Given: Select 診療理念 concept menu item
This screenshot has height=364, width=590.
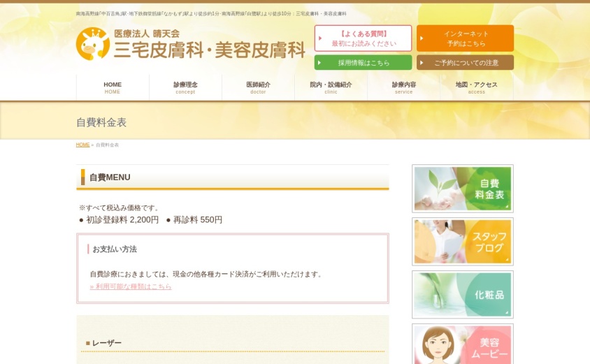Looking at the screenshot, I should point(185,87).
